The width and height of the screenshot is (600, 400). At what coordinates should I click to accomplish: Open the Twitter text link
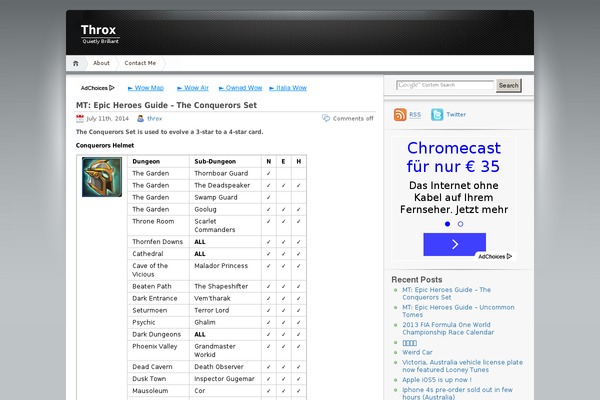click(x=456, y=114)
